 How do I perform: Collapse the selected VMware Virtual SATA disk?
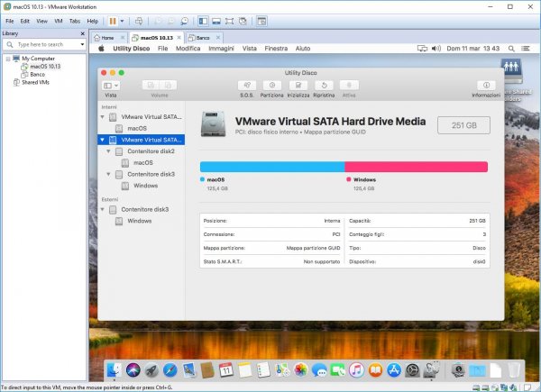click(102, 140)
